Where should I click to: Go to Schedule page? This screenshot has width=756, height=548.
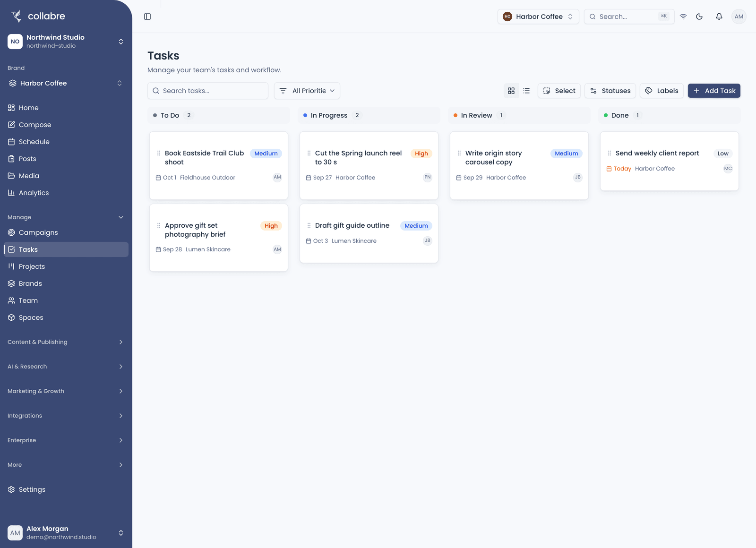pos(66,142)
